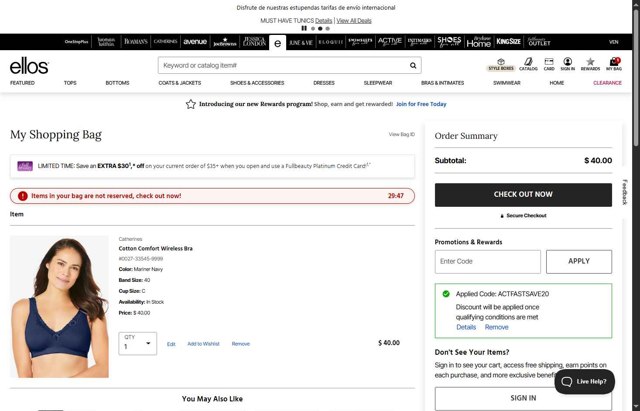Click the search magnifier icon
The image size is (640, 411).
[413, 65]
